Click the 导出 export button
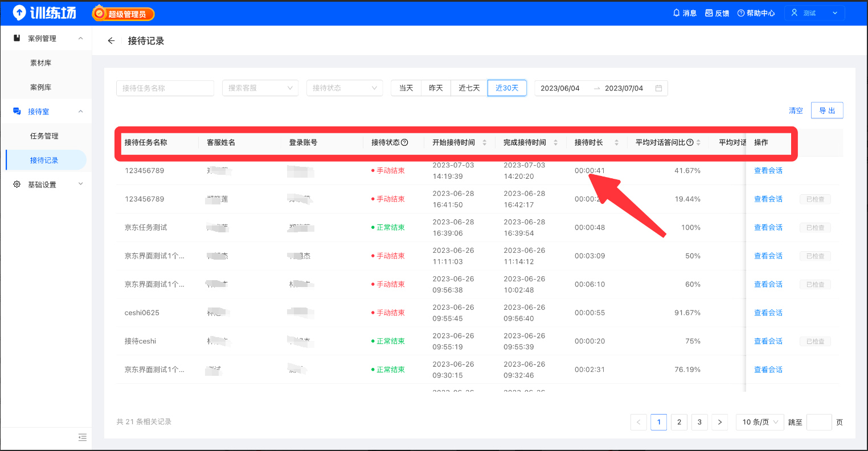The height and width of the screenshot is (451, 868). click(827, 111)
